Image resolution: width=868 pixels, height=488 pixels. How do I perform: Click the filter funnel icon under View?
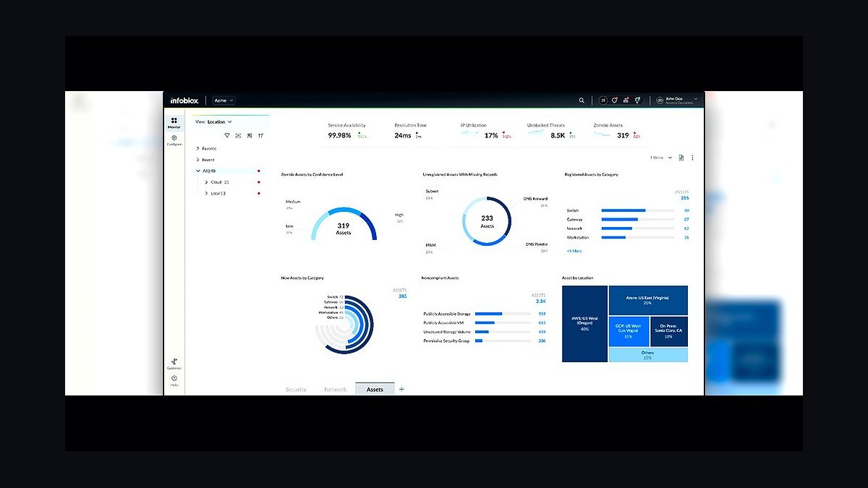click(226, 135)
